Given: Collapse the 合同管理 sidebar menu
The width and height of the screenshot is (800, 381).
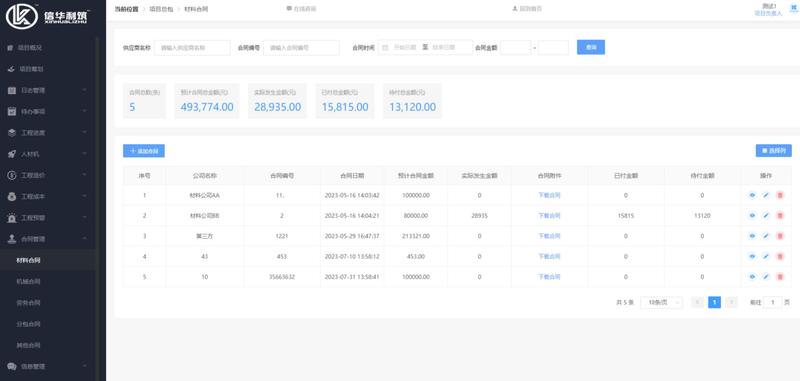Looking at the screenshot, I should (48, 239).
